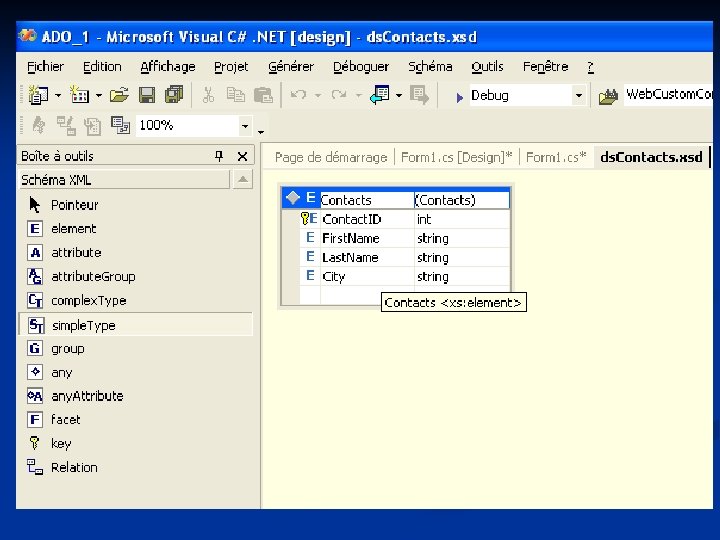Image resolution: width=720 pixels, height=540 pixels.
Task: Open the Projet menu
Action: [231, 67]
